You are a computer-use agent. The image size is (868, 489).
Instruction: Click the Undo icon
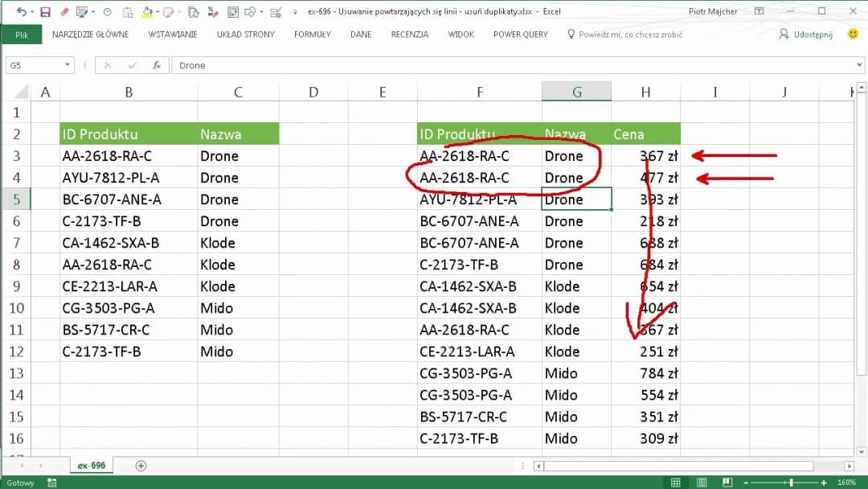pos(22,10)
